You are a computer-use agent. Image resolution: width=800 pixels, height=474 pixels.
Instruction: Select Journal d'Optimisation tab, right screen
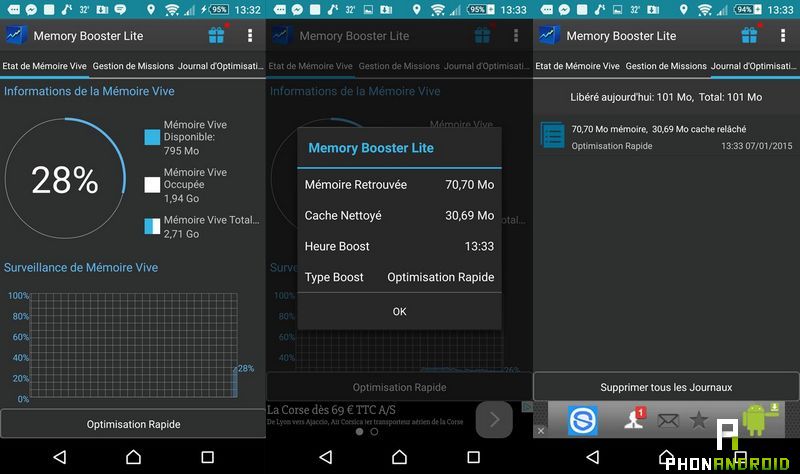(x=754, y=66)
